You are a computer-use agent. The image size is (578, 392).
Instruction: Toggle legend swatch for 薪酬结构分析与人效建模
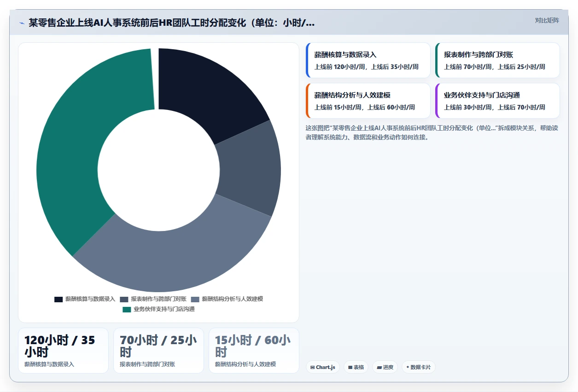(x=195, y=299)
